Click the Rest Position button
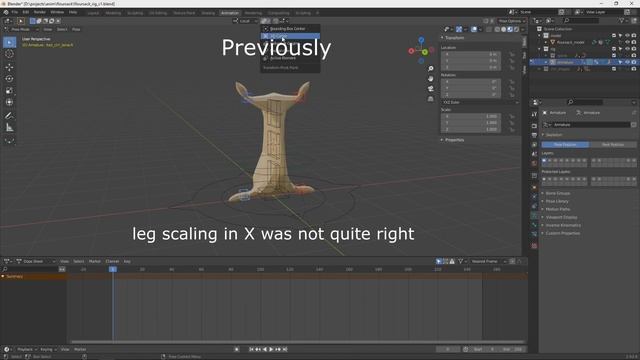This screenshot has height=360, width=640. (613, 144)
